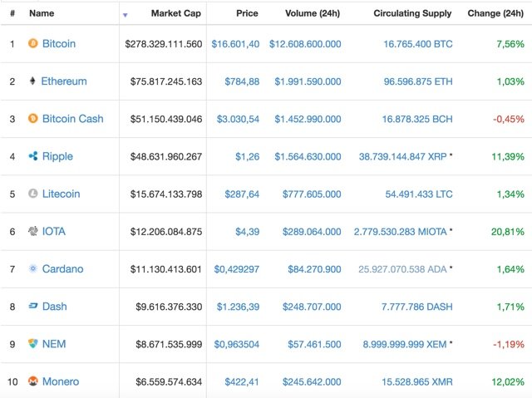Click the Litecoin logo icon

33,194
